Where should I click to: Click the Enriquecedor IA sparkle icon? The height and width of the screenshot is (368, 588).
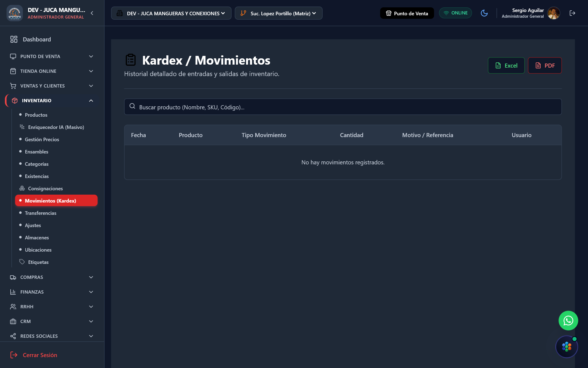22,127
